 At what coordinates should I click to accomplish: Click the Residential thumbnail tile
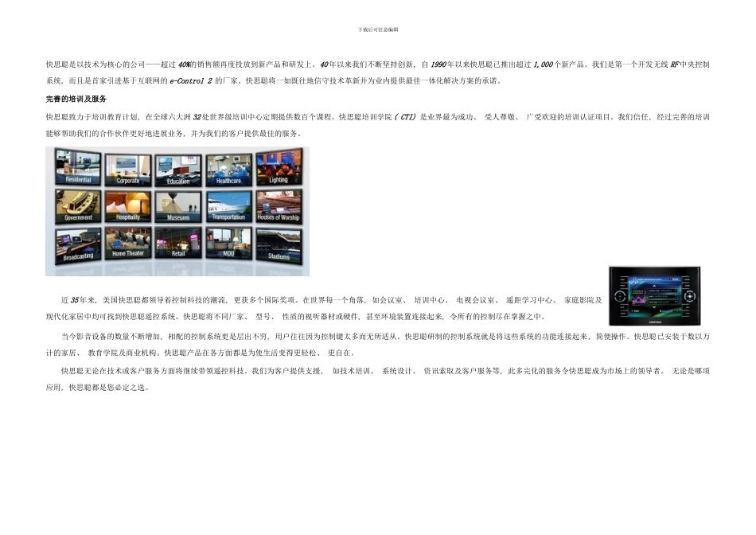pos(78,167)
